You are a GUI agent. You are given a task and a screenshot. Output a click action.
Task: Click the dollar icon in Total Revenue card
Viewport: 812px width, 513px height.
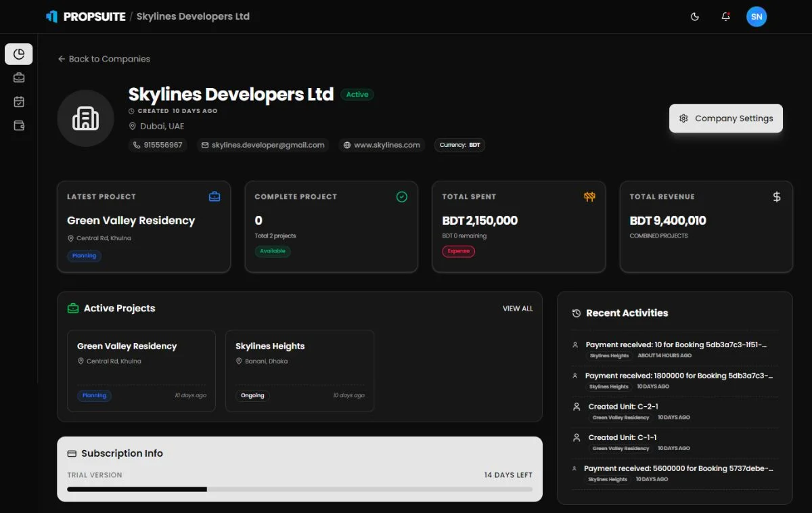(777, 197)
